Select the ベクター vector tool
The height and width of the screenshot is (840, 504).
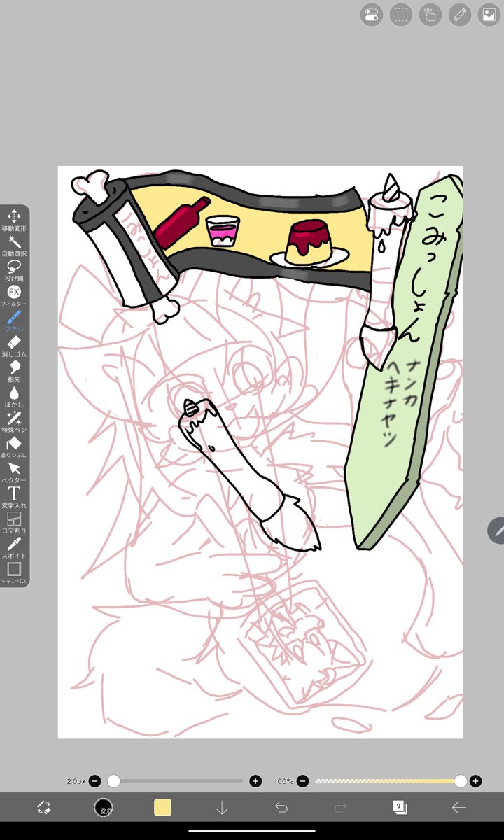coord(14,472)
